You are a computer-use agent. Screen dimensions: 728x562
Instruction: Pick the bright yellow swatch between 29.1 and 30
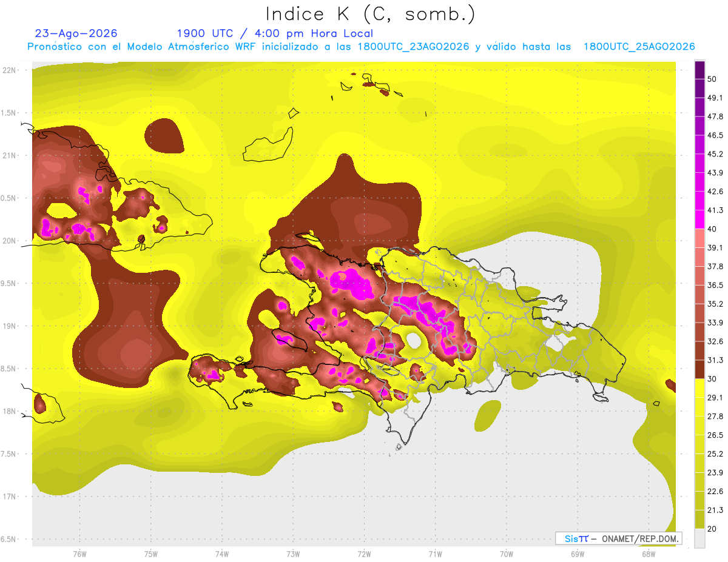pos(699,388)
